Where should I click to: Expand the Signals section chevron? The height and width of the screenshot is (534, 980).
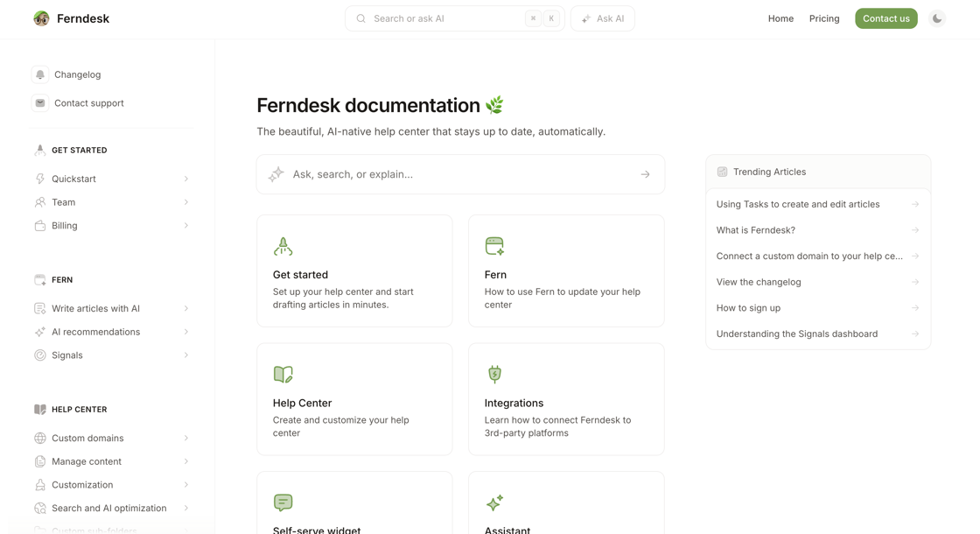click(186, 355)
